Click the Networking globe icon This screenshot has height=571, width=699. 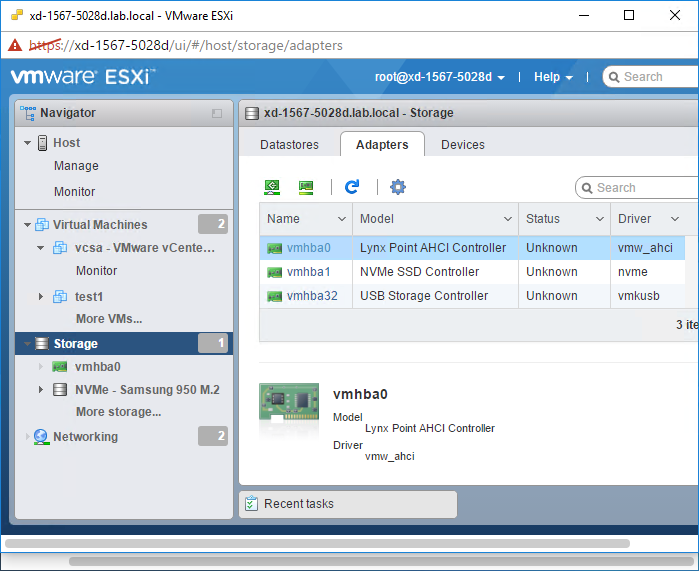(x=41, y=437)
